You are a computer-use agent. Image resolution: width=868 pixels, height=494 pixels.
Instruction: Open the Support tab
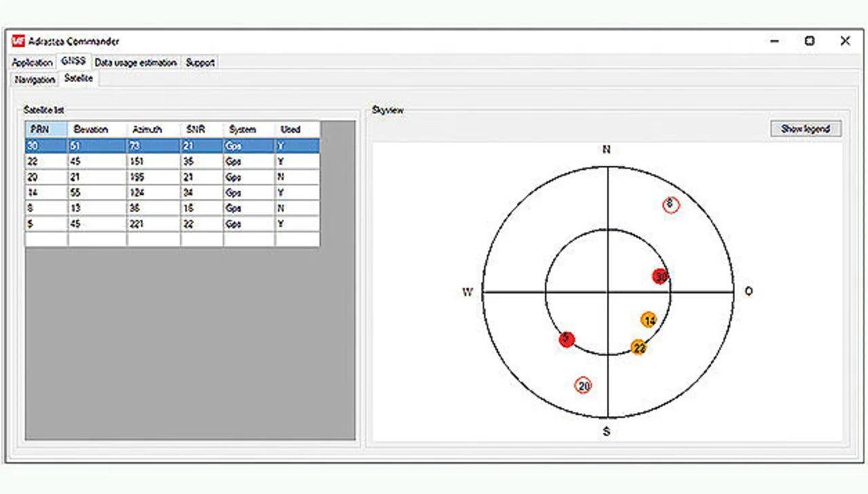coord(200,62)
